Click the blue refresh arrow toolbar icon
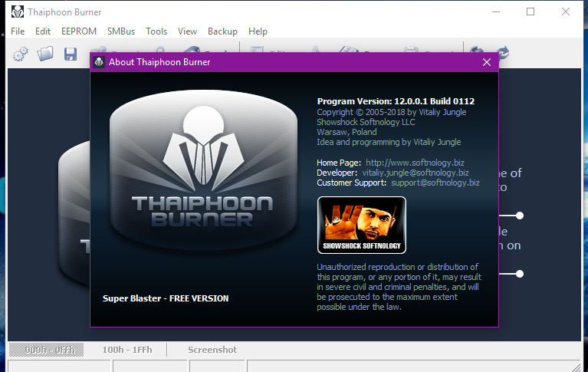The width and height of the screenshot is (588, 372). click(x=503, y=53)
